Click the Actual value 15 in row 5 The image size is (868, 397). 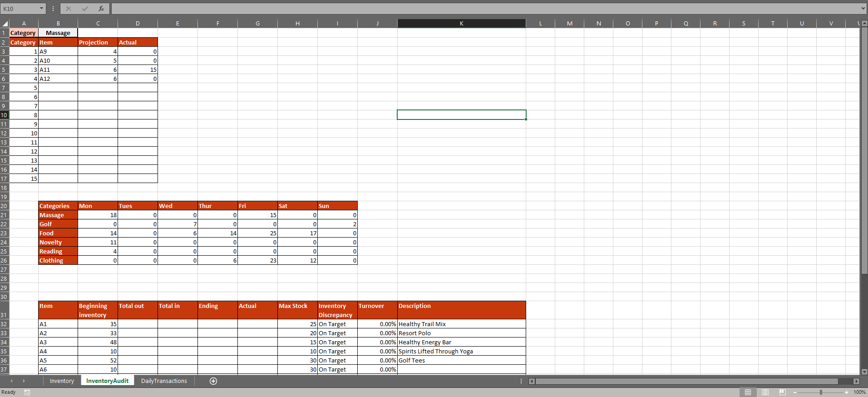pos(138,69)
